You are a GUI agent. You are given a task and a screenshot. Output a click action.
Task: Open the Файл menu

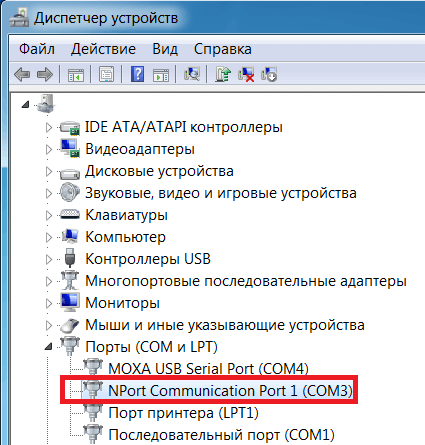pyautogui.click(x=37, y=49)
